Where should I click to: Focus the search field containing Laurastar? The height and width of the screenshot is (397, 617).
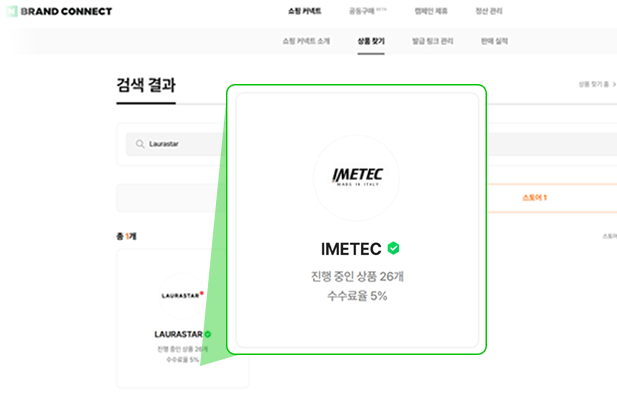click(176, 144)
